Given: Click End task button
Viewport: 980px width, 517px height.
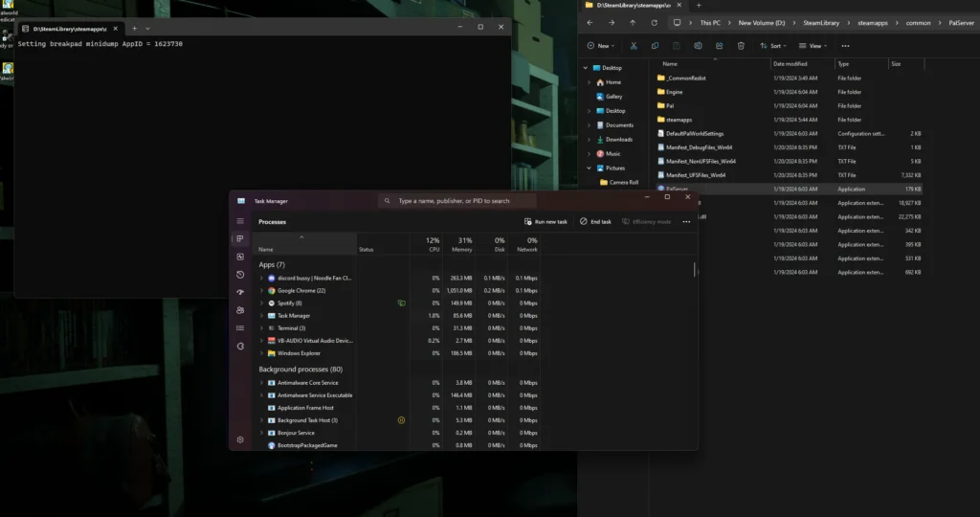Looking at the screenshot, I should point(595,221).
